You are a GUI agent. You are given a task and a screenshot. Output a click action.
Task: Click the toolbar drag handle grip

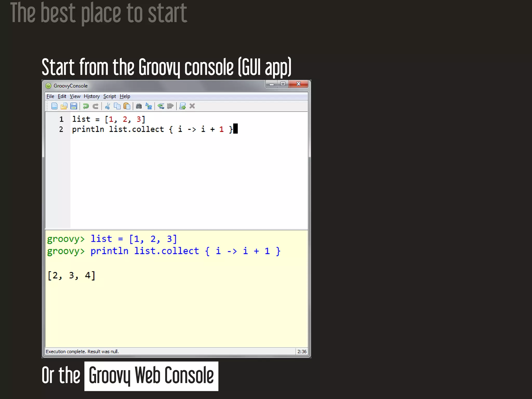tap(47, 106)
